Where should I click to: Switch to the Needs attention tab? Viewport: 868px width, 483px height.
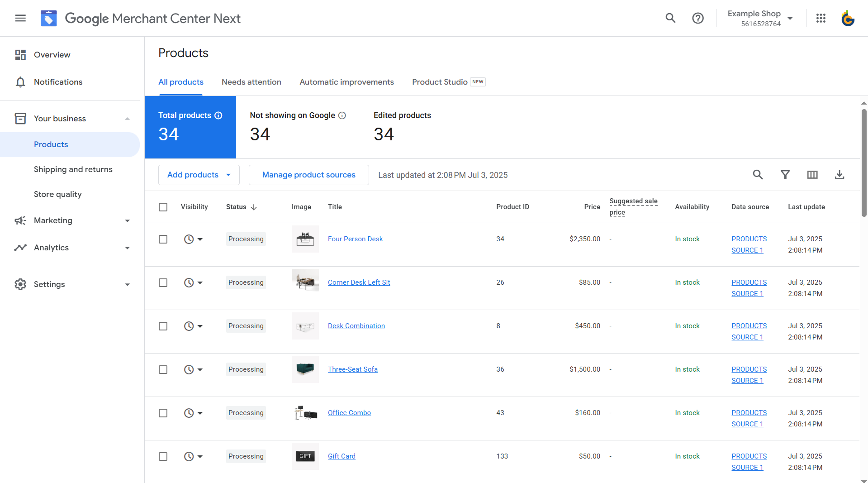coord(251,82)
